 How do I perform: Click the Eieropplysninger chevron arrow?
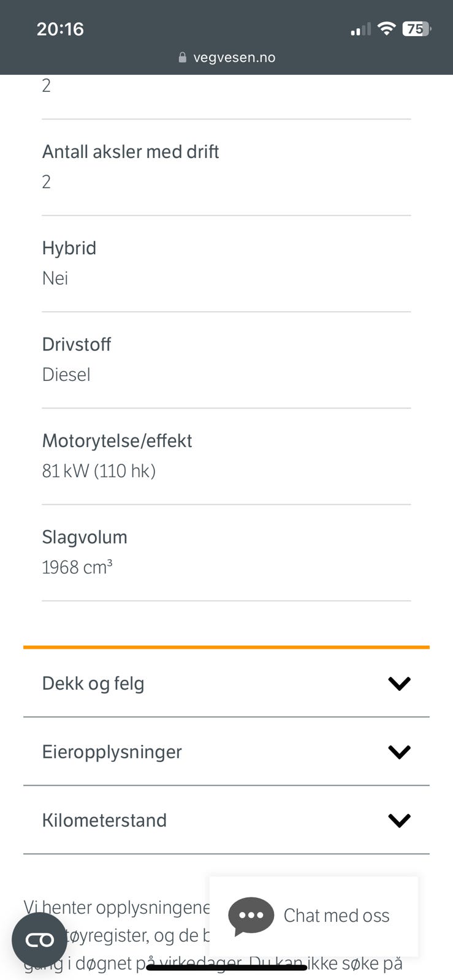point(399,752)
